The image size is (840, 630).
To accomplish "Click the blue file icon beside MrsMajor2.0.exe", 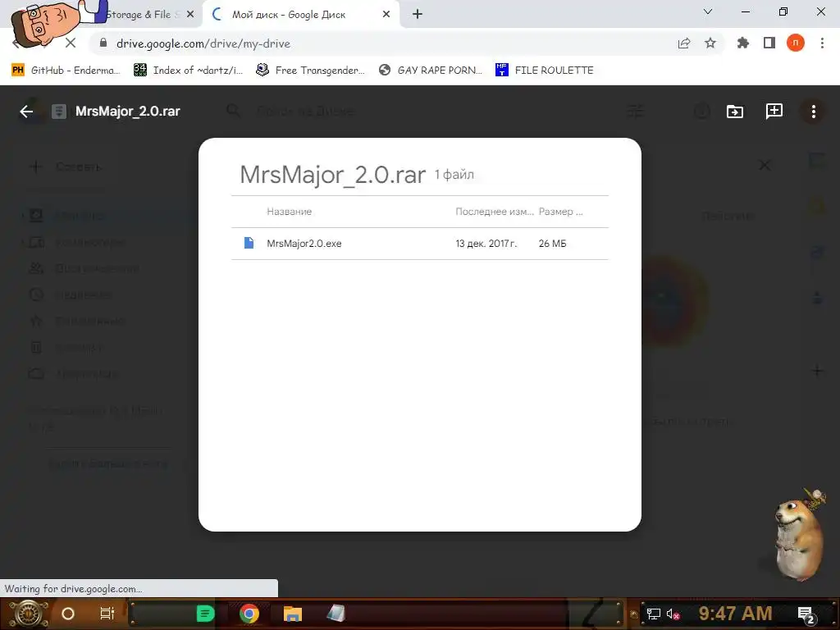I will tap(249, 243).
